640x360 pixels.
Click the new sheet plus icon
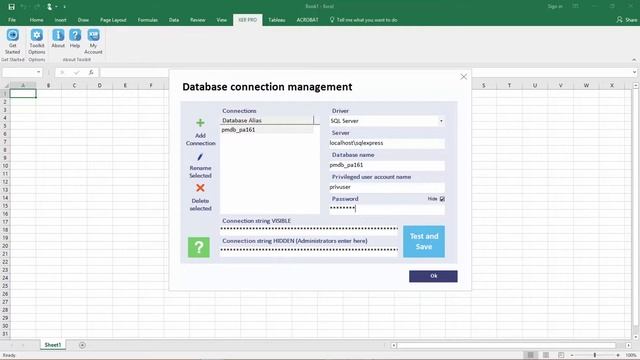[82, 345]
